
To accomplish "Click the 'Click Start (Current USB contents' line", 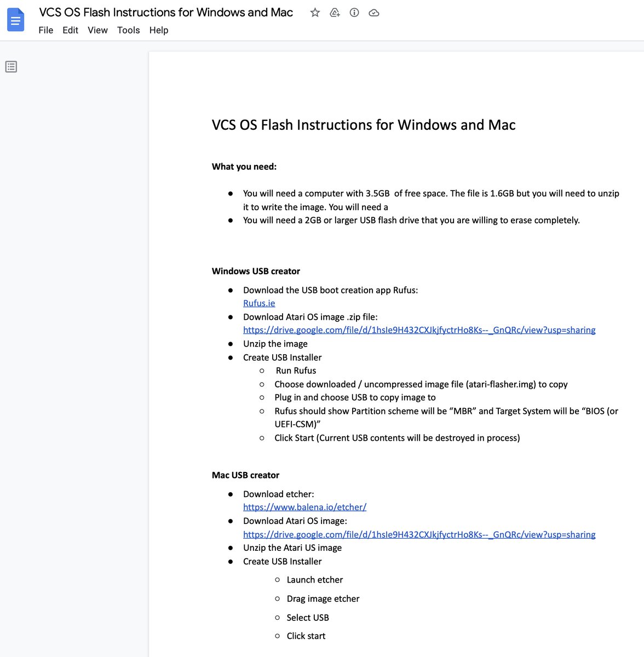I will pyautogui.click(x=397, y=438).
